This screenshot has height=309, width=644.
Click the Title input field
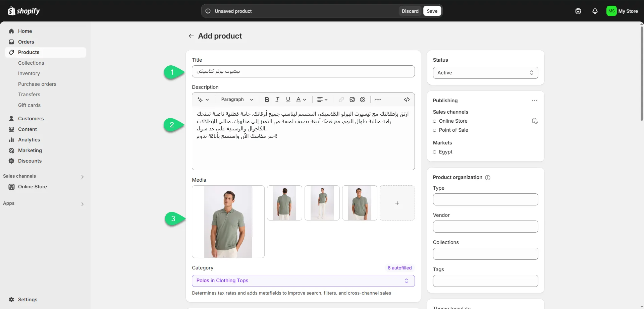[303, 71]
